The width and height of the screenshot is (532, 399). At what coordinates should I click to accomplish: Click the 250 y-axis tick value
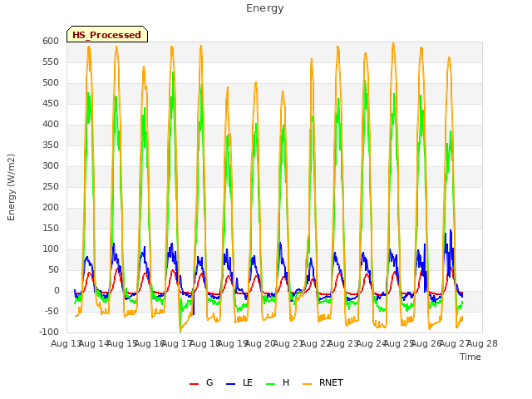tap(51, 186)
